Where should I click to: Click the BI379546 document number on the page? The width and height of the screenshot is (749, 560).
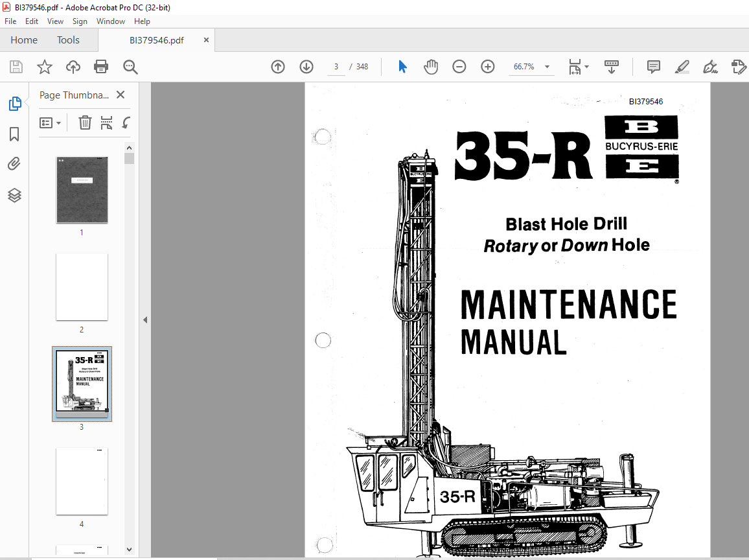tap(646, 101)
